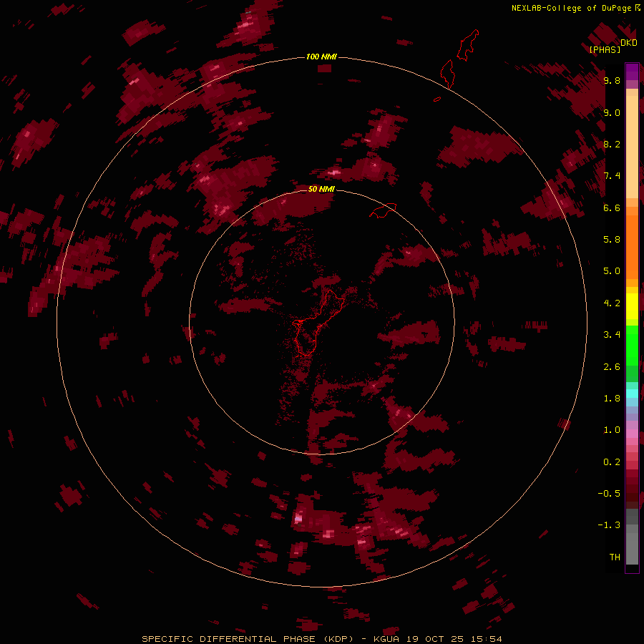Click the 0.2 value on color scale
Screen dimensions: 644x644
[x=612, y=462]
